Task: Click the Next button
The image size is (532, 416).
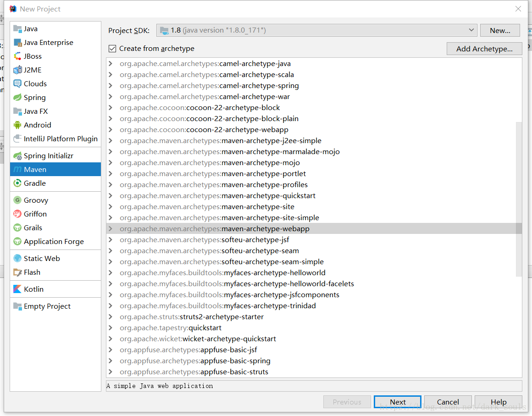Action: pyautogui.click(x=398, y=402)
